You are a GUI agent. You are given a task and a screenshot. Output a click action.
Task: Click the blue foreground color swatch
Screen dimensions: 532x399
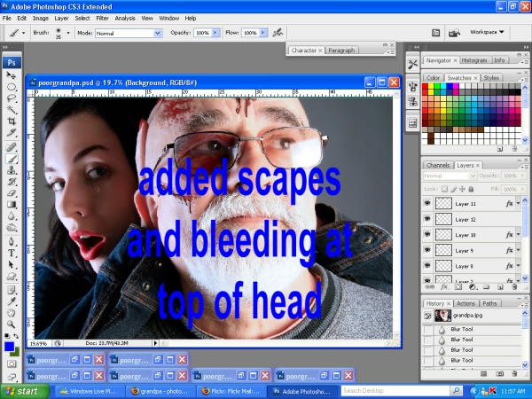[9, 347]
